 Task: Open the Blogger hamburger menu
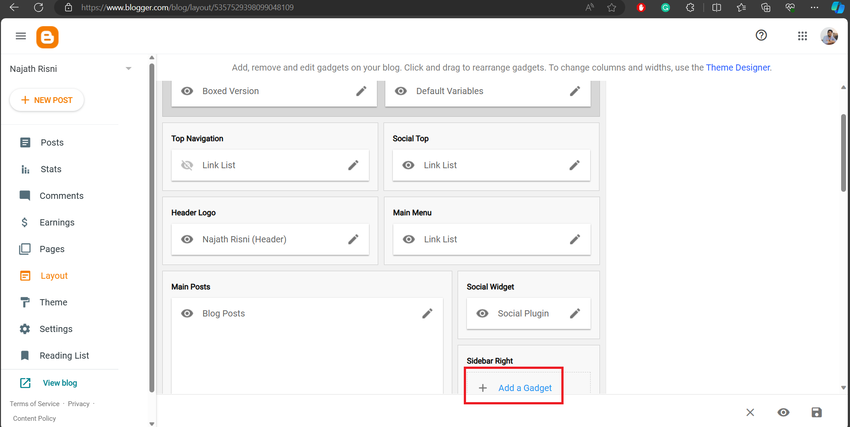click(20, 36)
